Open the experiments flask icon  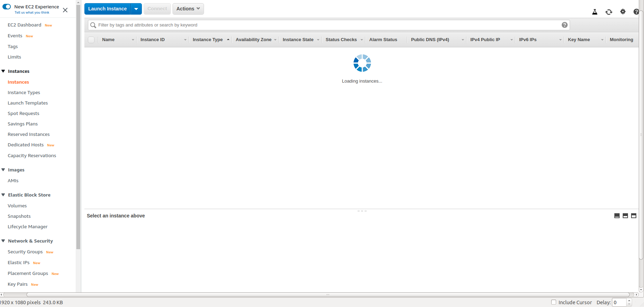(595, 12)
